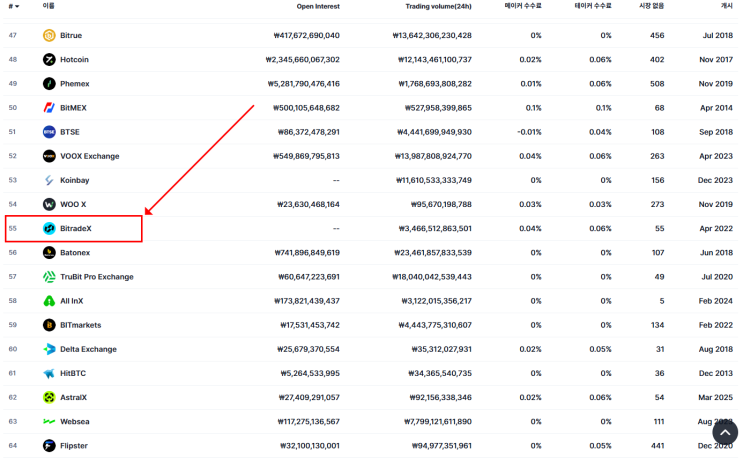Open the Websea exchange link

point(74,422)
